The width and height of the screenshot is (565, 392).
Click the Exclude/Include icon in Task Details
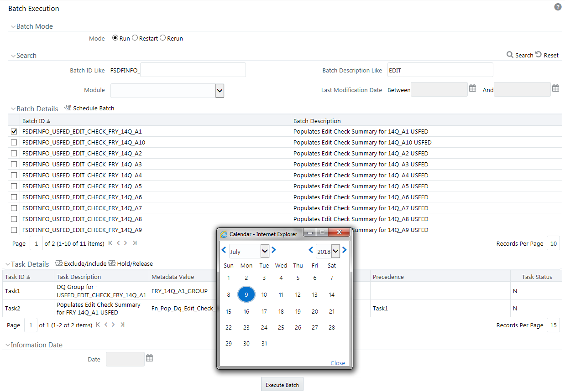click(59, 263)
